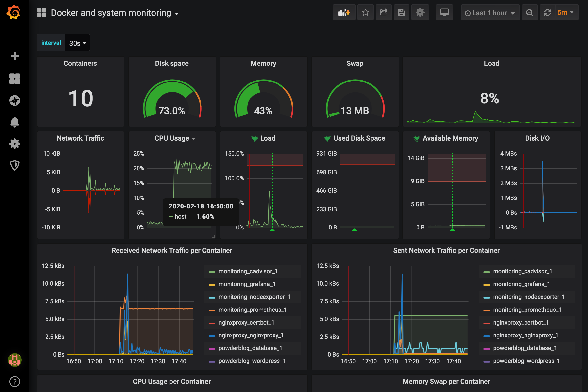Open Explore compass icon in sidebar
The width and height of the screenshot is (588, 392).
15,100
